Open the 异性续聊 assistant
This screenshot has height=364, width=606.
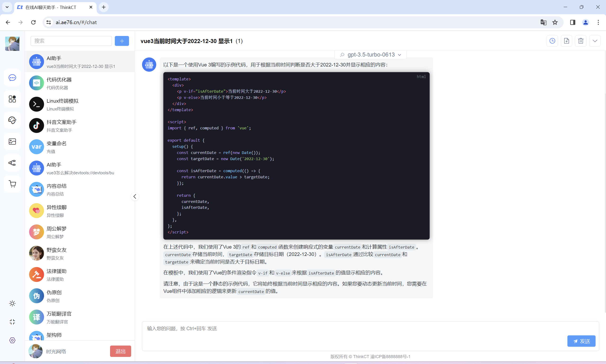click(x=80, y=211)
